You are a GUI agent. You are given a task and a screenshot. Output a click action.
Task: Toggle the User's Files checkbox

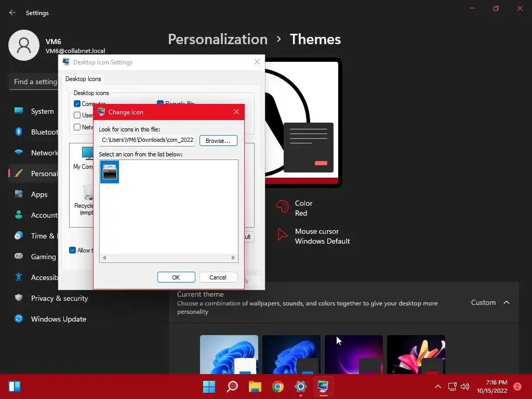[x=77, y=115]
